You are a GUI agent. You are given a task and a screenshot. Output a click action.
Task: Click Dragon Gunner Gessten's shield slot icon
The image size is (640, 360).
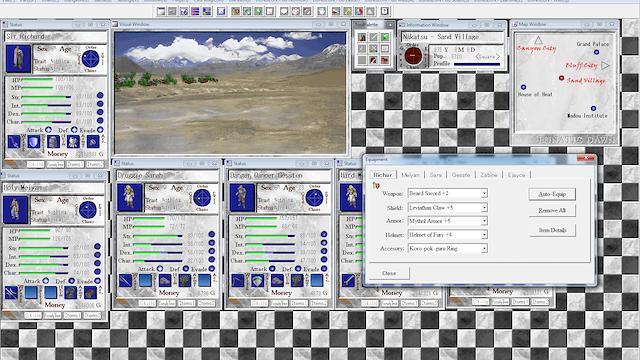click(x=257, y=281)
